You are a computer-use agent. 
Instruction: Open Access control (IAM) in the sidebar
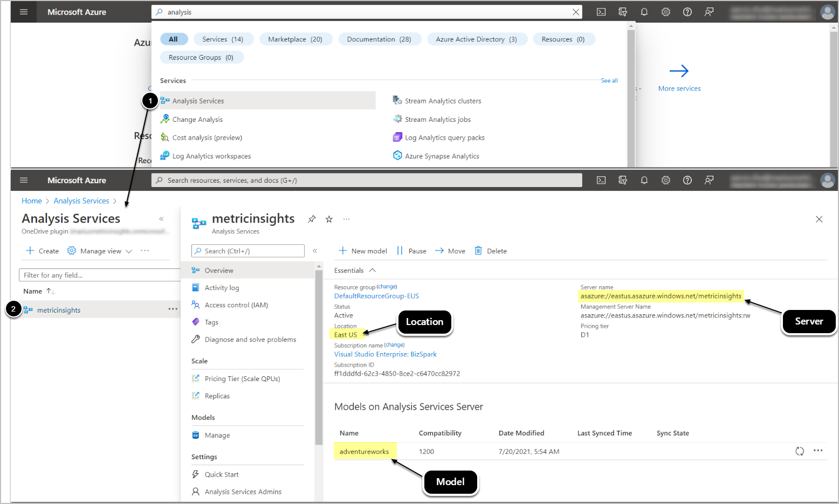click(x=236, y=305)
